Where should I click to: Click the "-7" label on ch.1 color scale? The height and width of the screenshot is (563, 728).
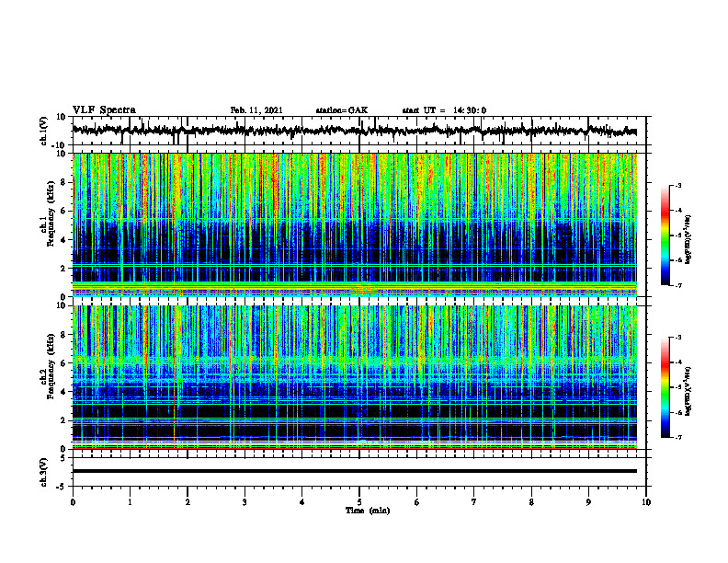pos(678,285)
